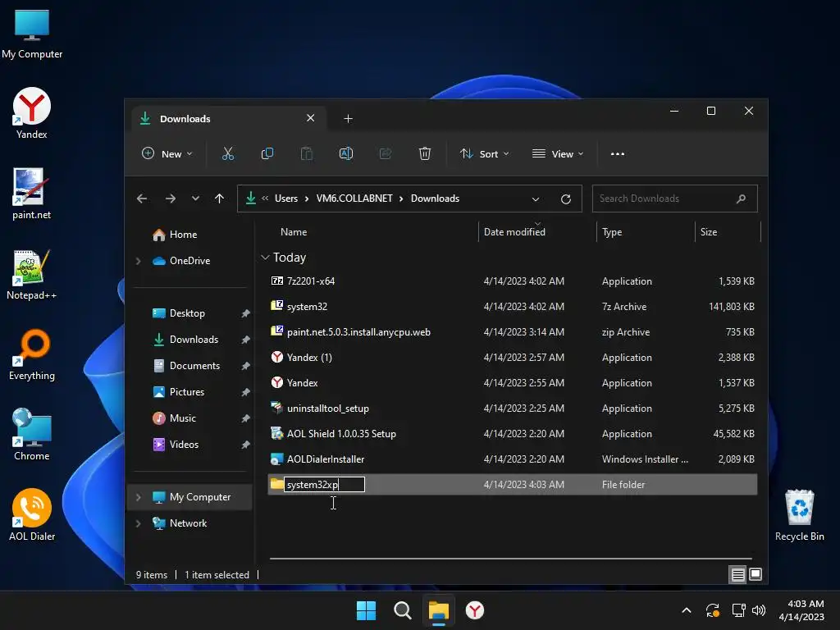Click the File Explorer taskbar icon
Viewport: 840px width, 630px height.
438,610
